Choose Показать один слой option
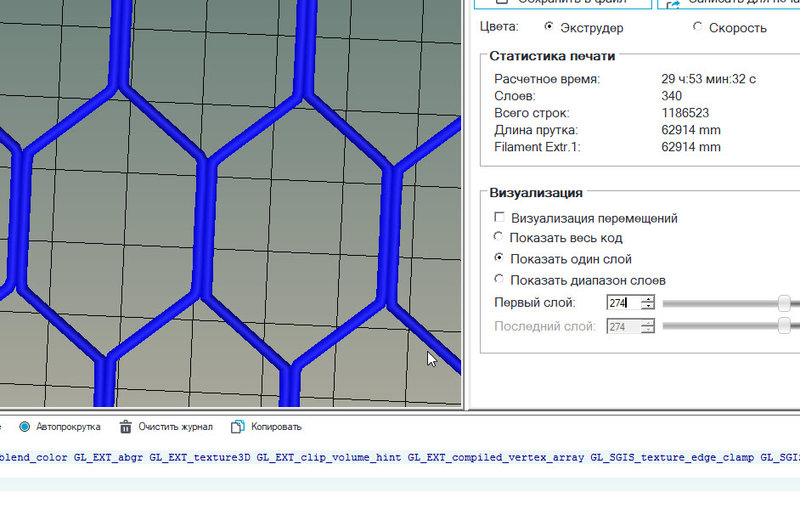Viewport: 800px width, 509px height. (x=499, y=258)
